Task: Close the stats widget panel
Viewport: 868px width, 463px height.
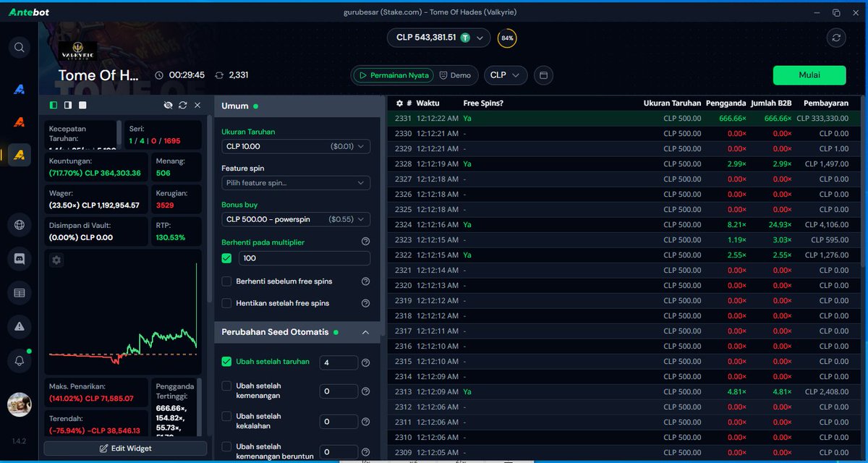Action: [x=197, y=106]
